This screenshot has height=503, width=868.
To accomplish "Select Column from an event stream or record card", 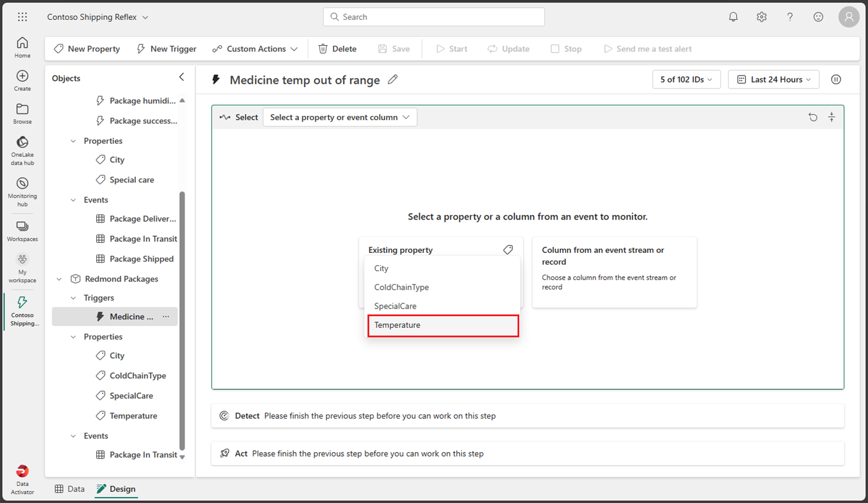I will (614, 272).
